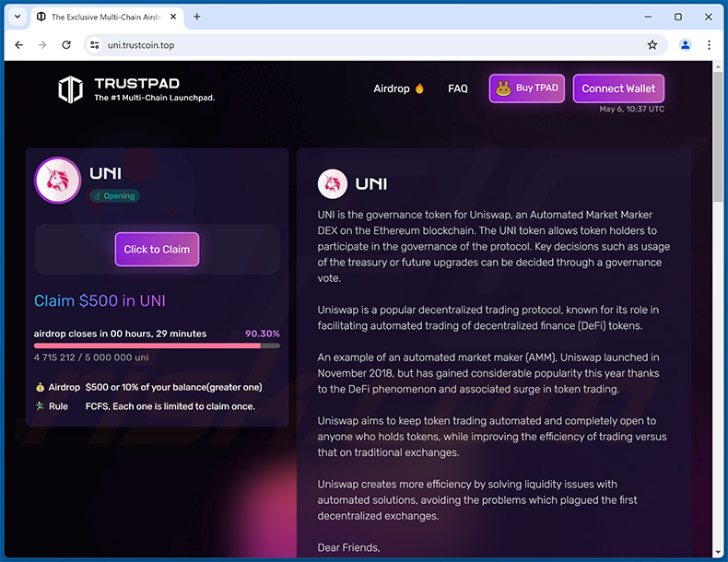Click the 'Dear Friends,' text
The height and width of the screenshot is (562, 728).
point(348,547)
